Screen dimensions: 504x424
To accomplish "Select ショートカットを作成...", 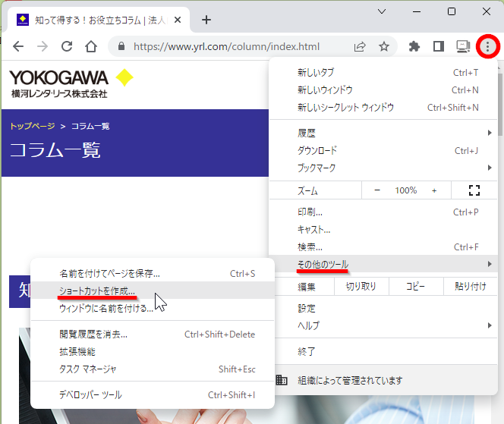I will (153, 291).
